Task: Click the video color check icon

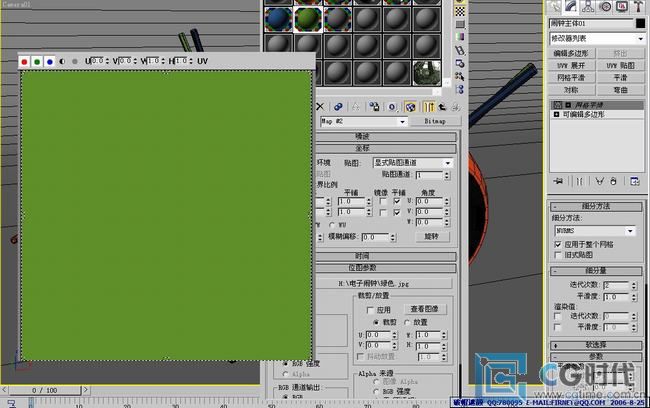Action: pos(460,37)
